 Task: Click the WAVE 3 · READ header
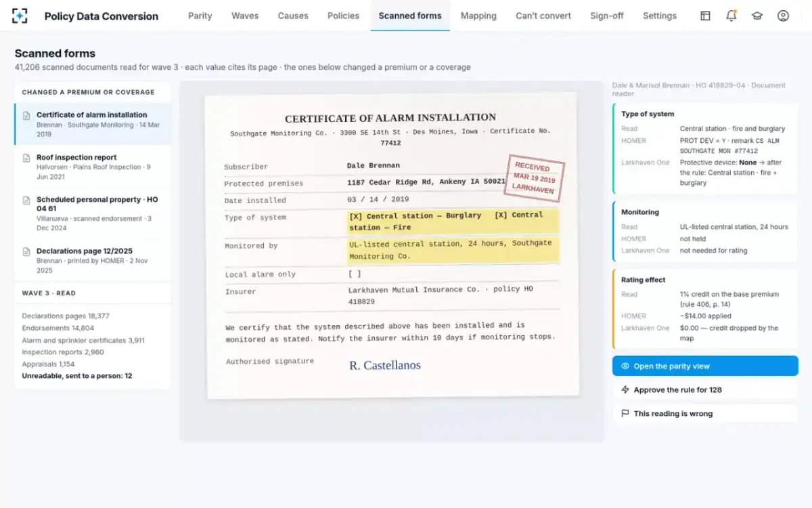click(x=49, y=293)
